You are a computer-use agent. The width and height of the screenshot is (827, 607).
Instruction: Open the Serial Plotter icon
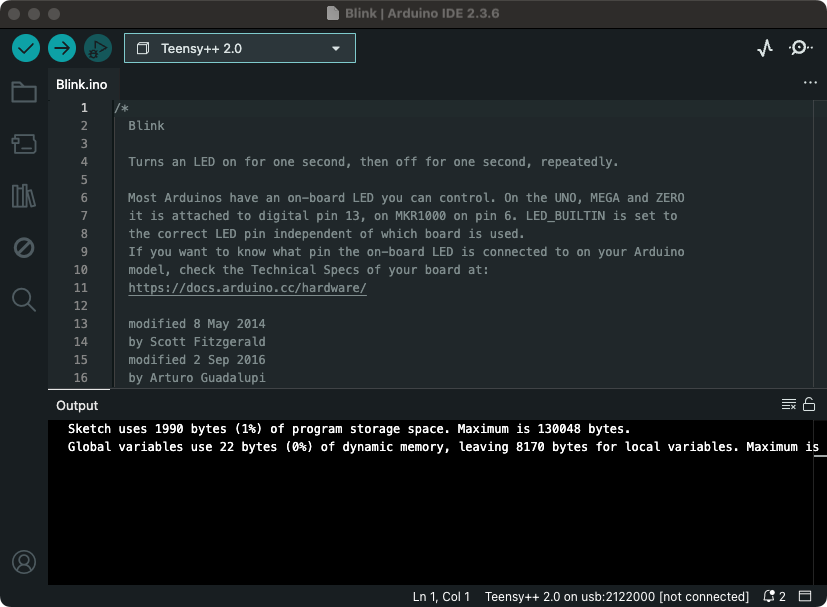765,48
